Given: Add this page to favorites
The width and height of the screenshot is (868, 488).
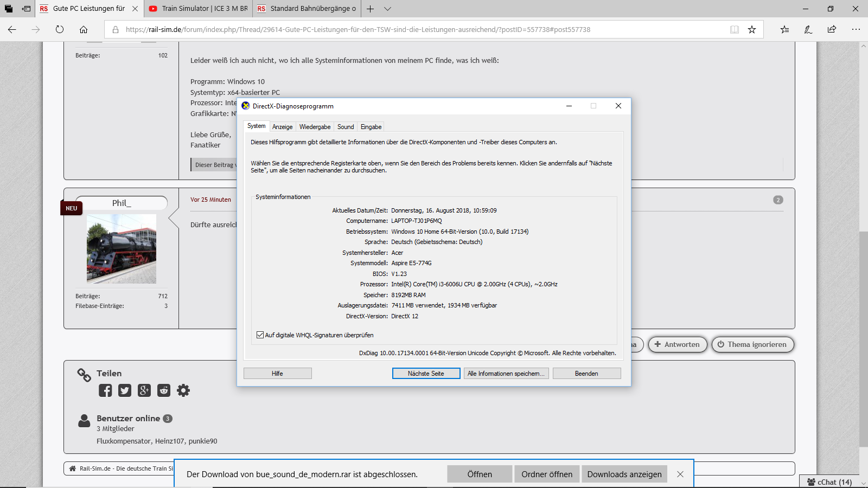Looking at the screenshot, I should tap(752, 29).
